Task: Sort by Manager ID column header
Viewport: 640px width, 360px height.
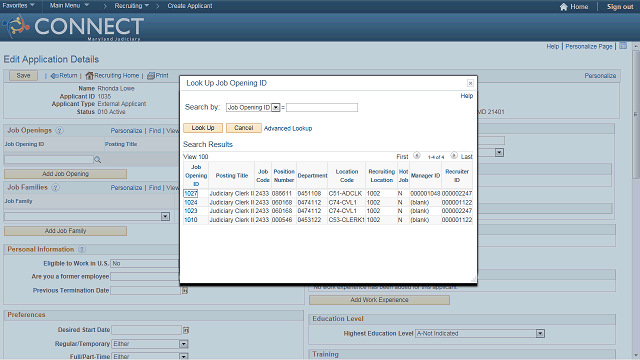Action: (x=425, y=176)
